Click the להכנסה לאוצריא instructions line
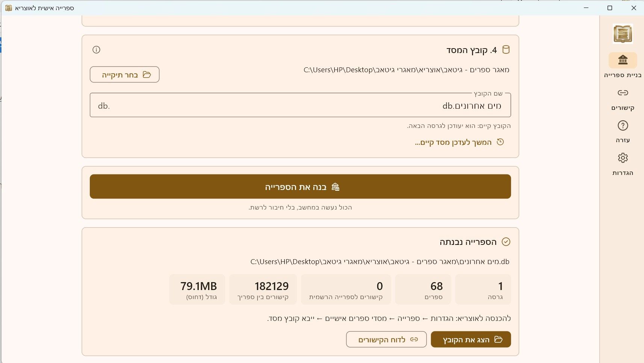This screenshot has width=644, height=363. tap(389, 319)
